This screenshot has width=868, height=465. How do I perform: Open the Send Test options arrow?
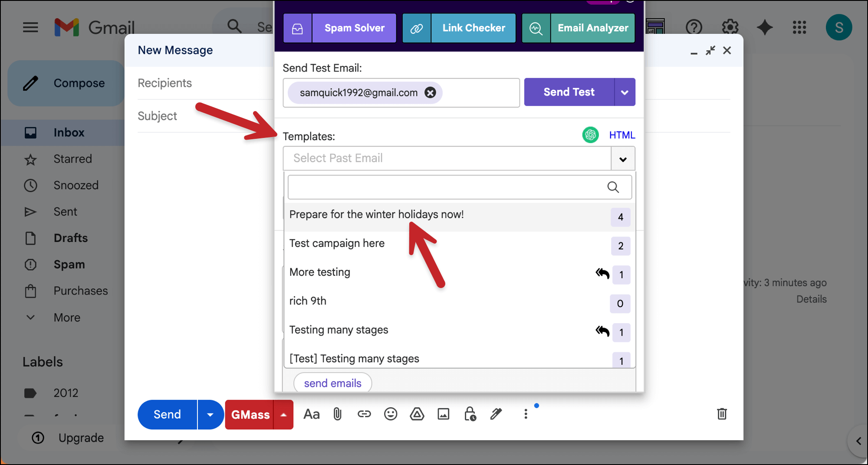(625, 92)
